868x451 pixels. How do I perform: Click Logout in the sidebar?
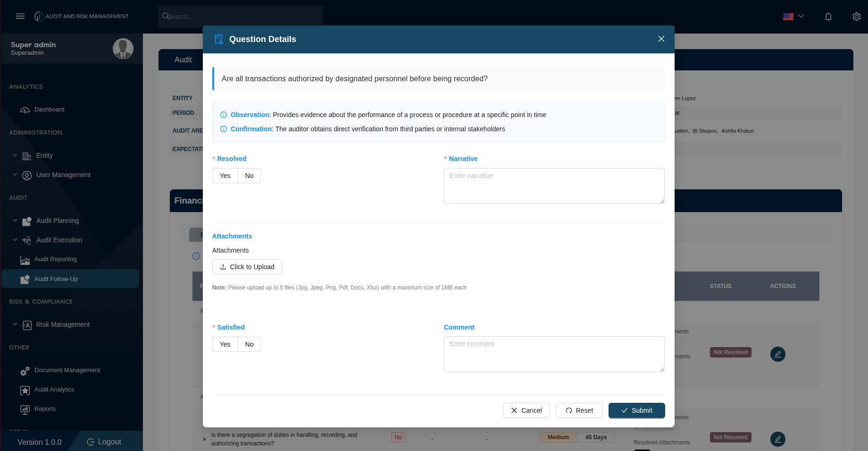click(x=104, y=442)
